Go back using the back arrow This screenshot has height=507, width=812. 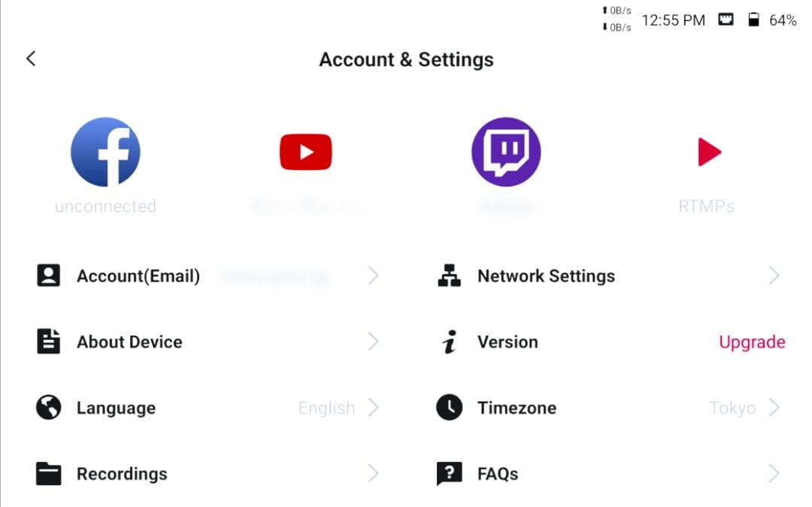(x=31, y=59)
